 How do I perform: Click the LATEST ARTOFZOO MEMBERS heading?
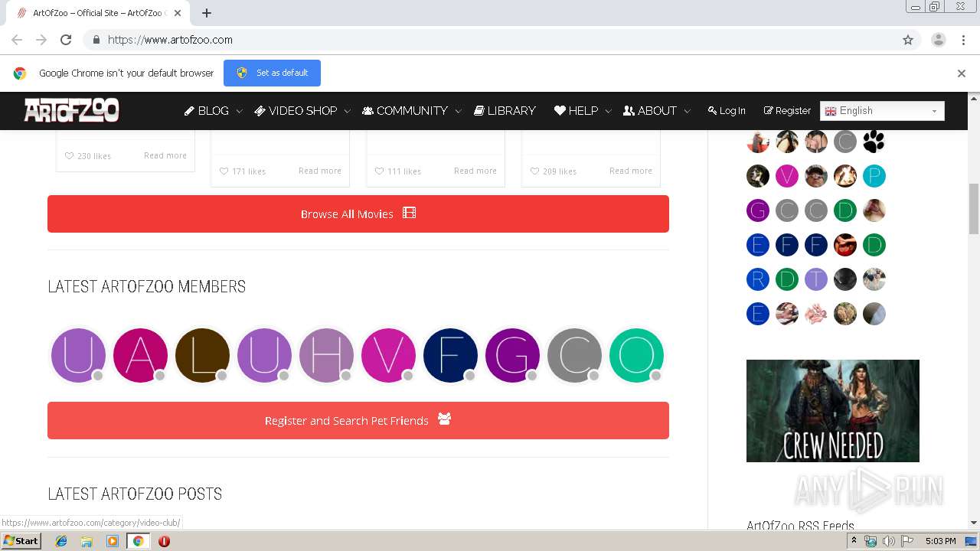click(147, 286)
